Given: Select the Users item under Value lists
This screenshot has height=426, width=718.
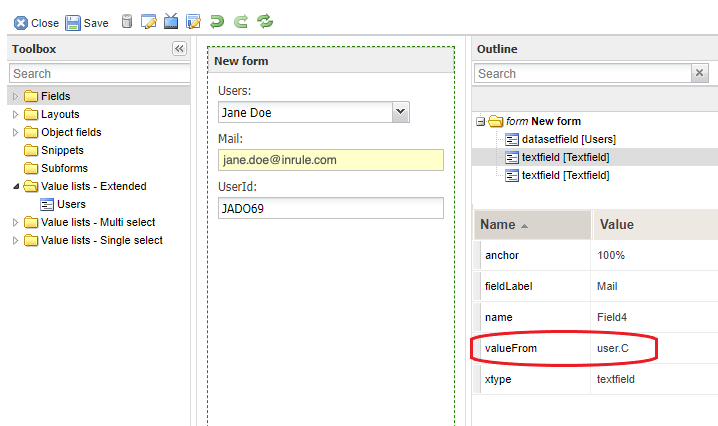Looking at the screenshot, I should point(70,204).
